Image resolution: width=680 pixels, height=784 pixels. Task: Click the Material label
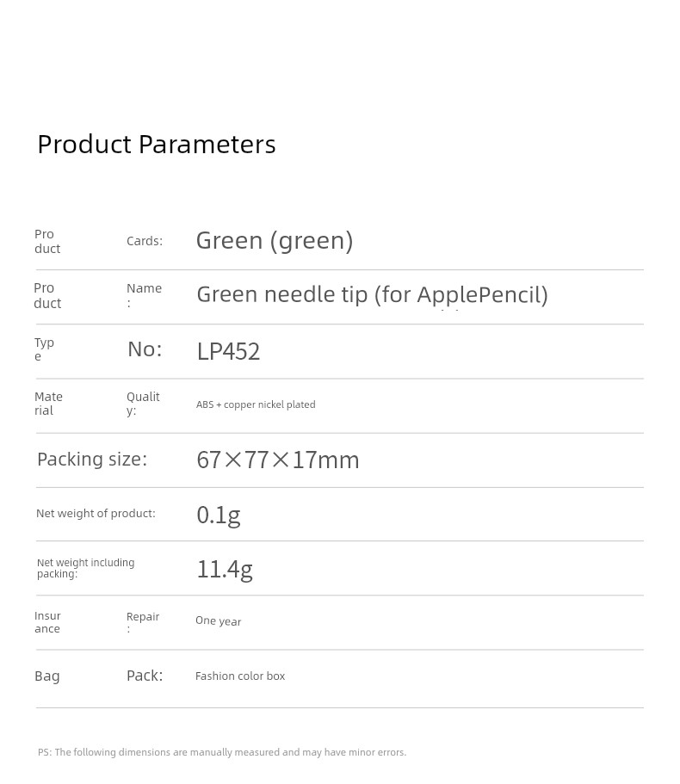tap(48, 404)
